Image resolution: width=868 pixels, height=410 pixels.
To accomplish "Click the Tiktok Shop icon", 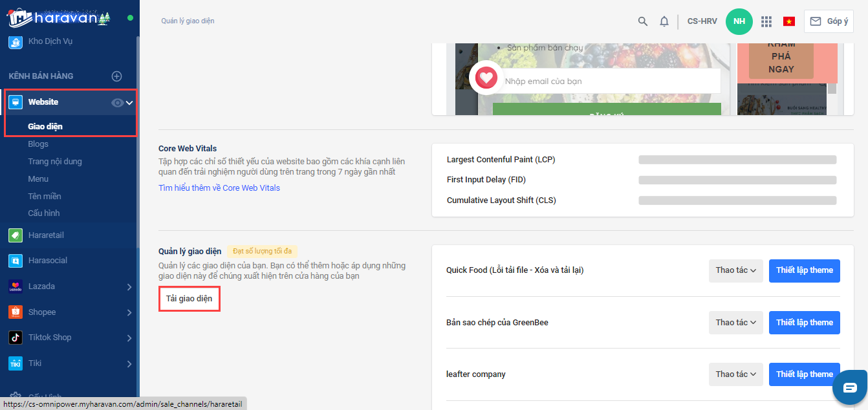I will [16, 338].
